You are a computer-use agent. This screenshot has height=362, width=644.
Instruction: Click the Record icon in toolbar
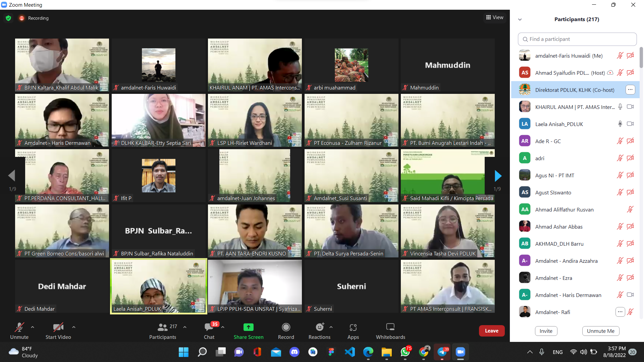(x=286, y=327)
